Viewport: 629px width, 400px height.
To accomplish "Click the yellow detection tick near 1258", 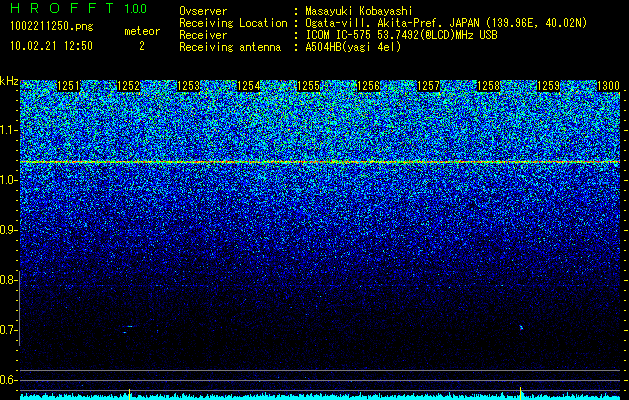I will pyautogui.click(x=520, y=392).
